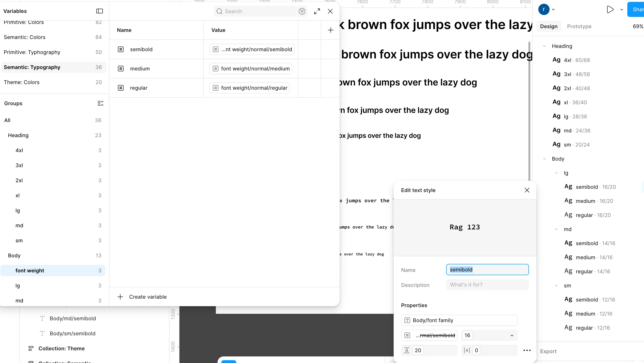This screenshot has width=644, height=363.
Task: Add a new mode column with plus
Action: coord(330,30)
